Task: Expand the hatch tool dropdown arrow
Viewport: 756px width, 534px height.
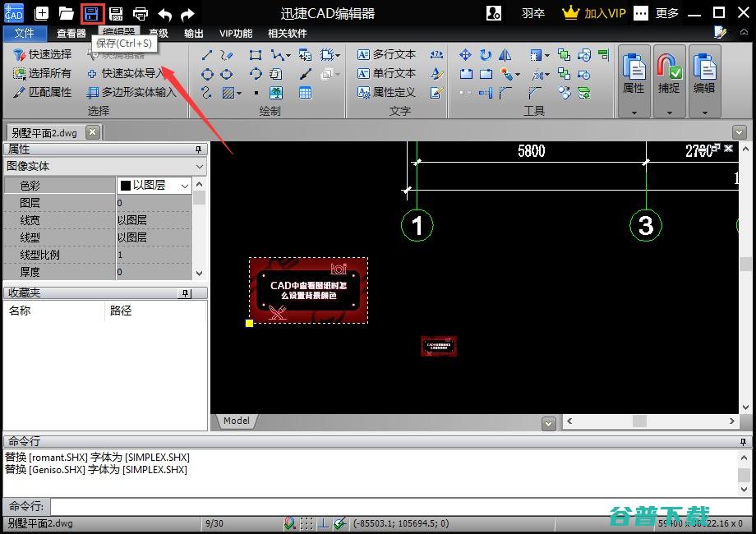Action: (239, 93)
